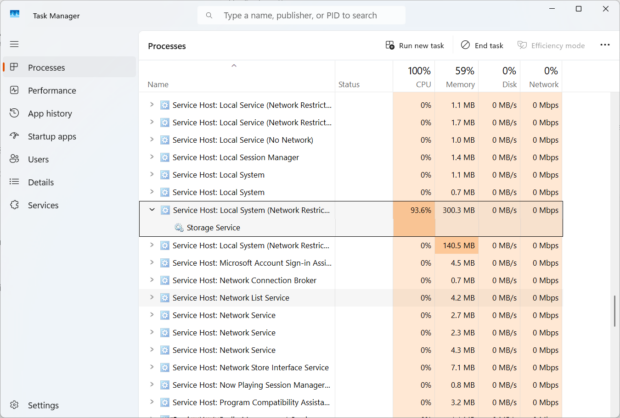The image size is (620, 418).
Task: Click the Details list icon
Action: [14, 182]
